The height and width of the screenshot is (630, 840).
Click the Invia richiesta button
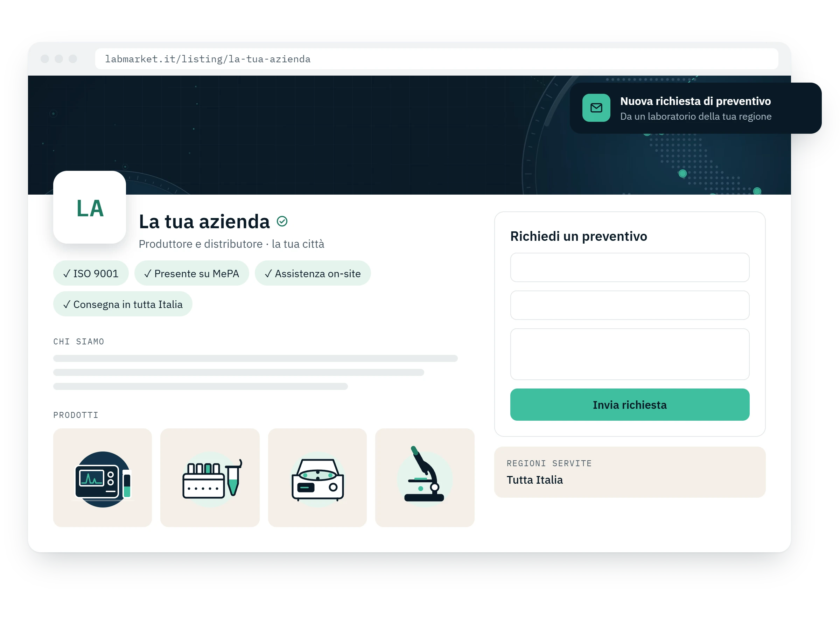point(630,405)
